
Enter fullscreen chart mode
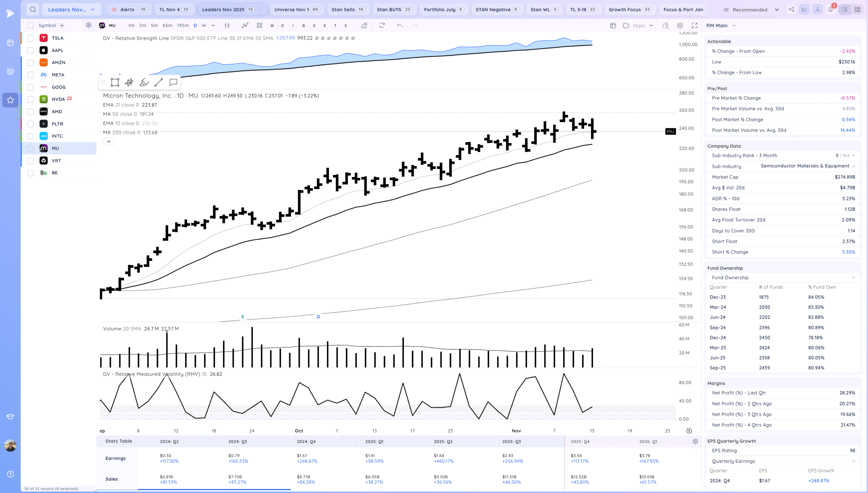tap(694, 25)
